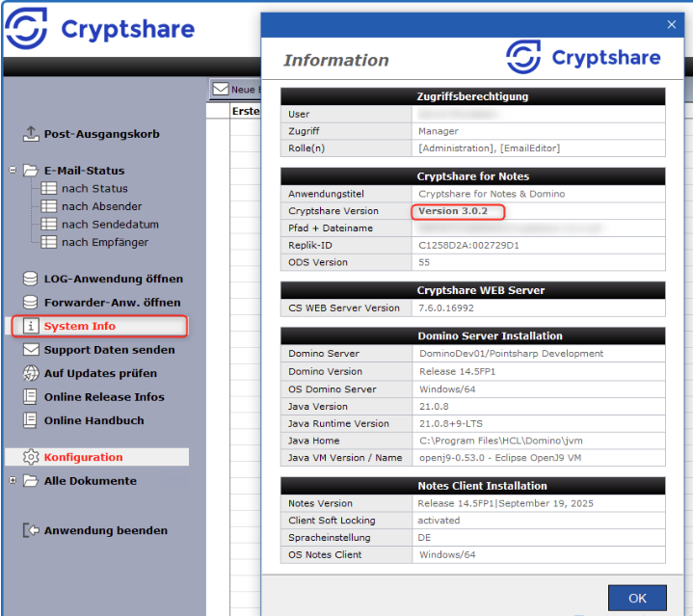Close the Information dialog with X

click(x=672, y=24)
